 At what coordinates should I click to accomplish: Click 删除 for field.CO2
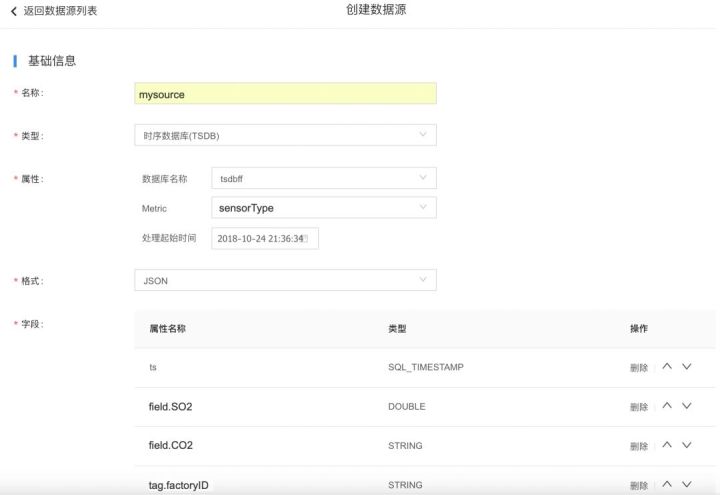(639, 446)
